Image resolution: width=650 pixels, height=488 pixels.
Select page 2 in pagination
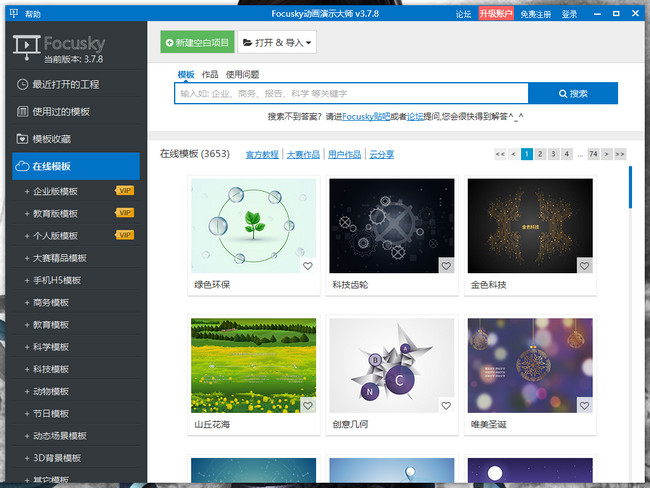tap(540, 154)
